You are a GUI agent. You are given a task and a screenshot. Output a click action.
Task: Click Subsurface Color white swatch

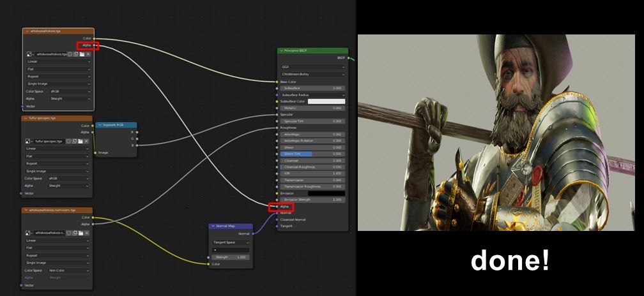(x=326, y=101)
